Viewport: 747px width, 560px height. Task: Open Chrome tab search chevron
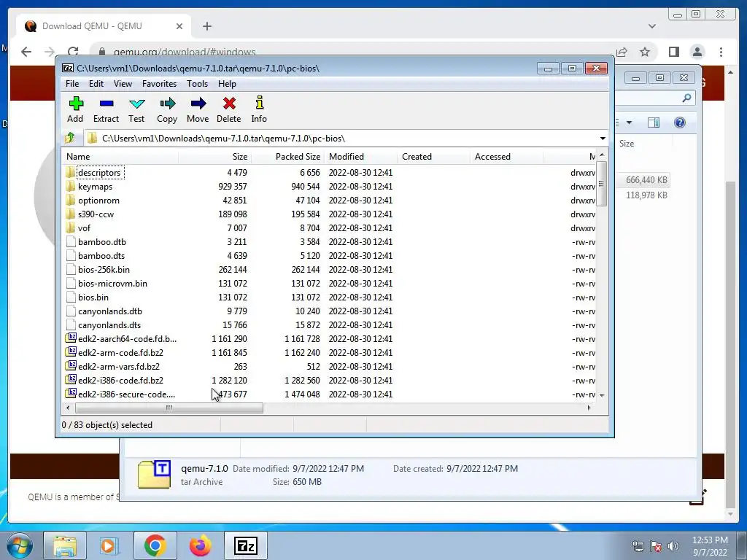click(652, 26)
